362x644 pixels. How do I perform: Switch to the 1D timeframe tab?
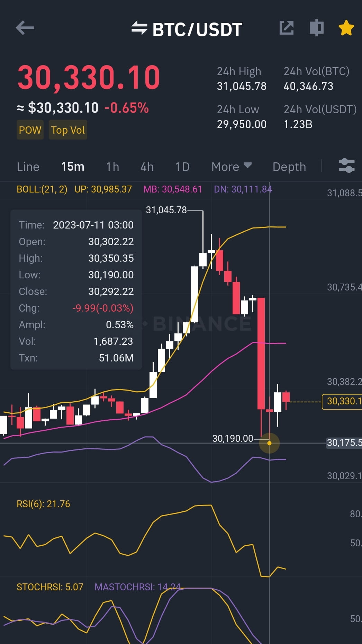click(x=182, y=167)
